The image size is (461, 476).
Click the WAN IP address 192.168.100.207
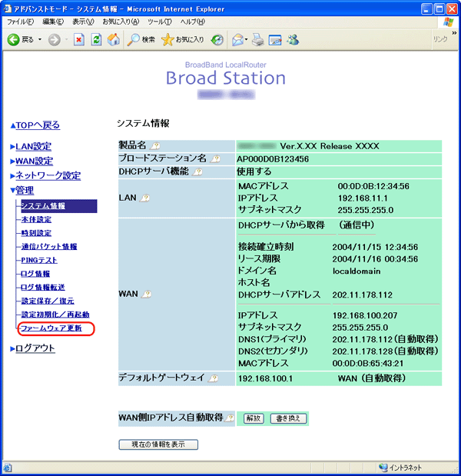point(365,316)
